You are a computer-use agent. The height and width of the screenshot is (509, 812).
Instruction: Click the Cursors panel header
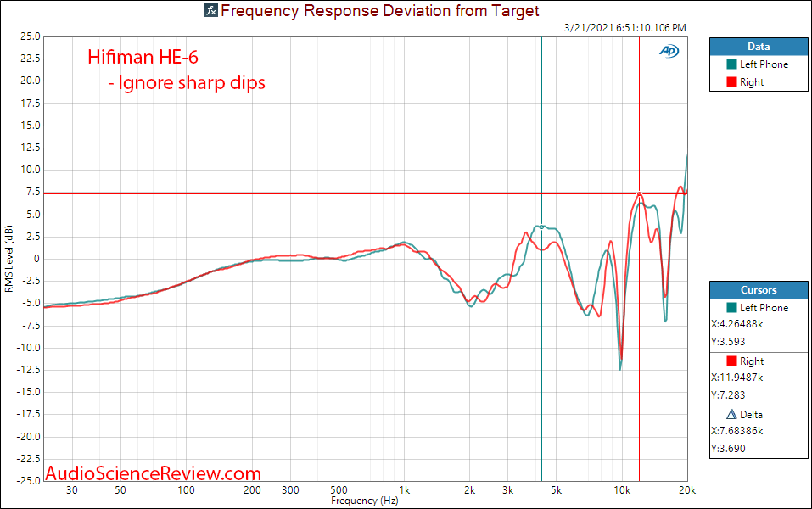click(x=759, y=290)
